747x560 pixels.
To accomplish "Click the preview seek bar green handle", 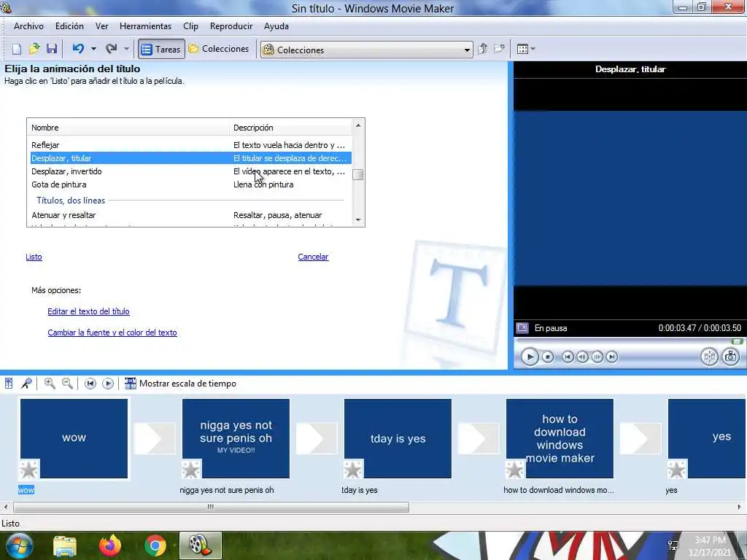I will [x=737, y=341].
